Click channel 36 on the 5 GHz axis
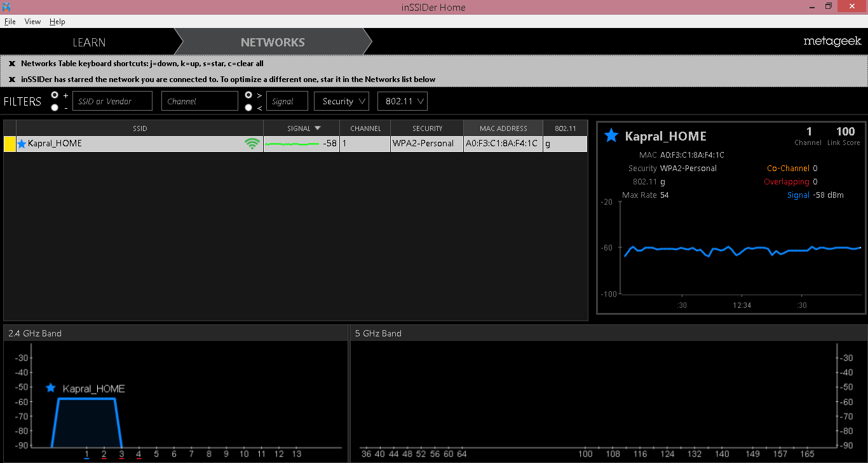868x463 pixels. pos(366,454)
